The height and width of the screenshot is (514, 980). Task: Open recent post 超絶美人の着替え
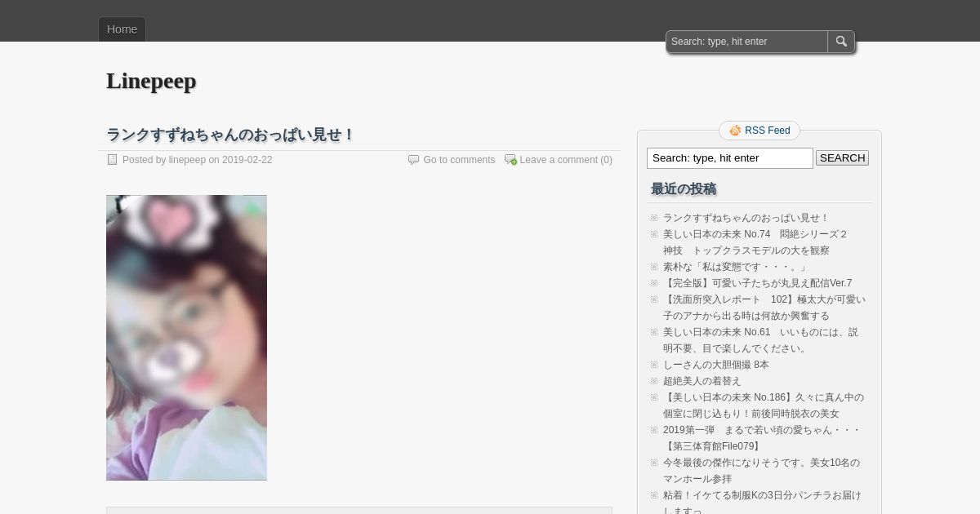click(702, 381)
